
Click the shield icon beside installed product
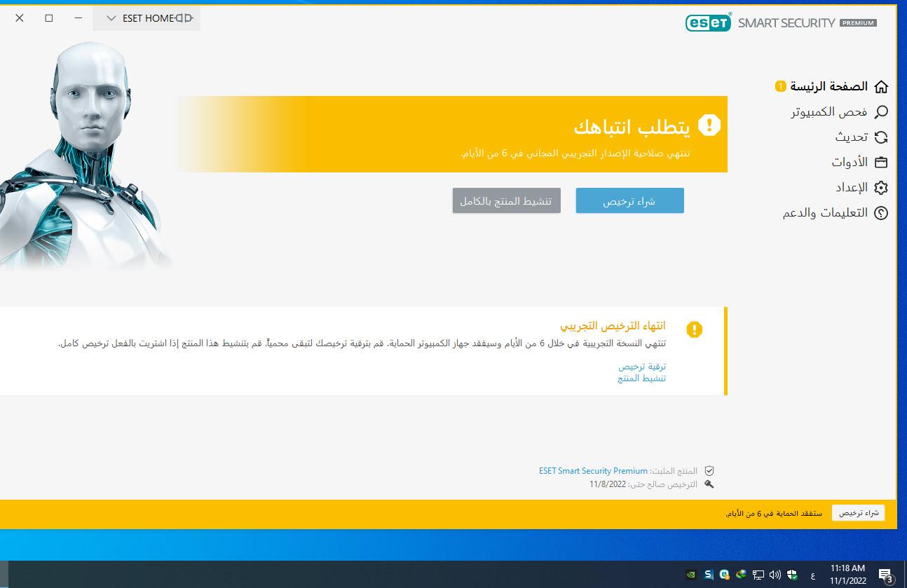click(709, 471)
